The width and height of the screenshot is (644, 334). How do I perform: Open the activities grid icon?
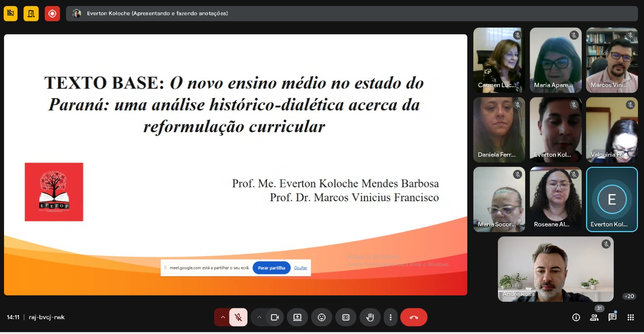tap(631, 318)
